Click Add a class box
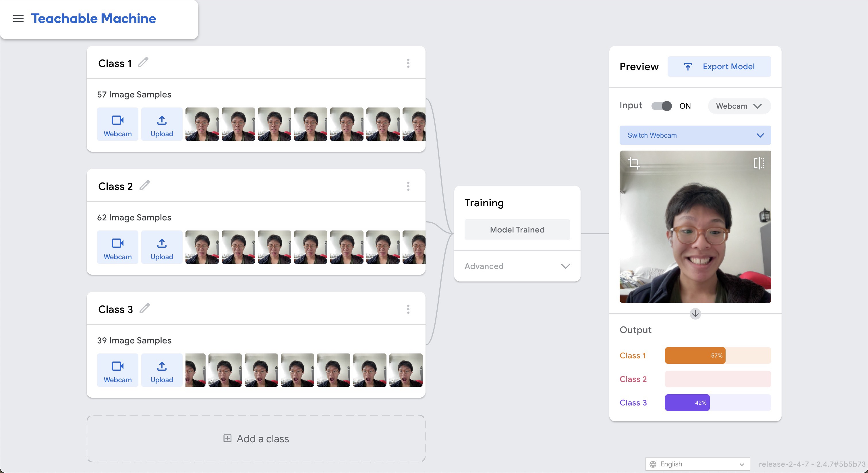The width and height of the screenshot is (868, 473). click(x=256, y=438)
